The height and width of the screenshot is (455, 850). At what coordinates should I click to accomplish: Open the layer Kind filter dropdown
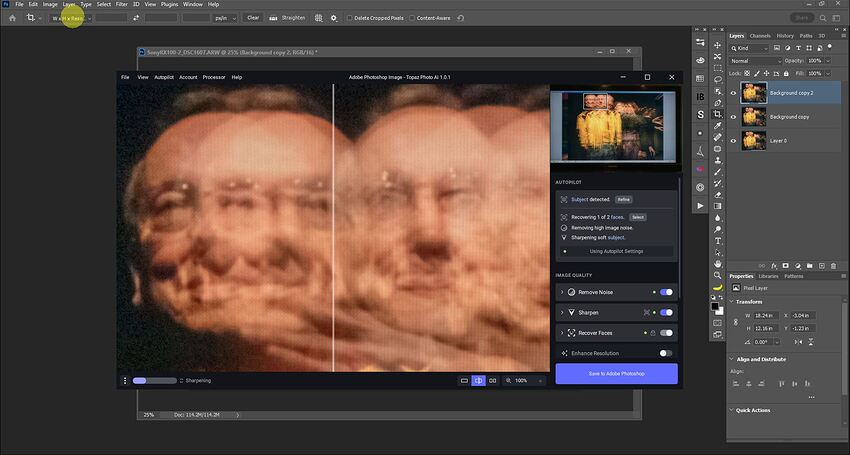750,48
